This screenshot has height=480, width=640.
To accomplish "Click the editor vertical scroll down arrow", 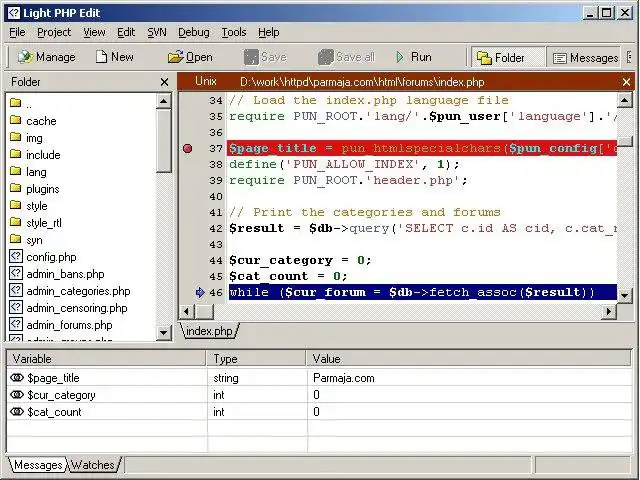I will [x=624, y=295].
